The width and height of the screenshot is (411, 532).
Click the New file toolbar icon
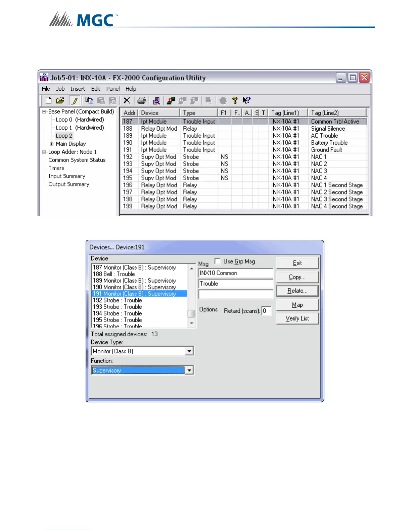[x=48, y=100]
